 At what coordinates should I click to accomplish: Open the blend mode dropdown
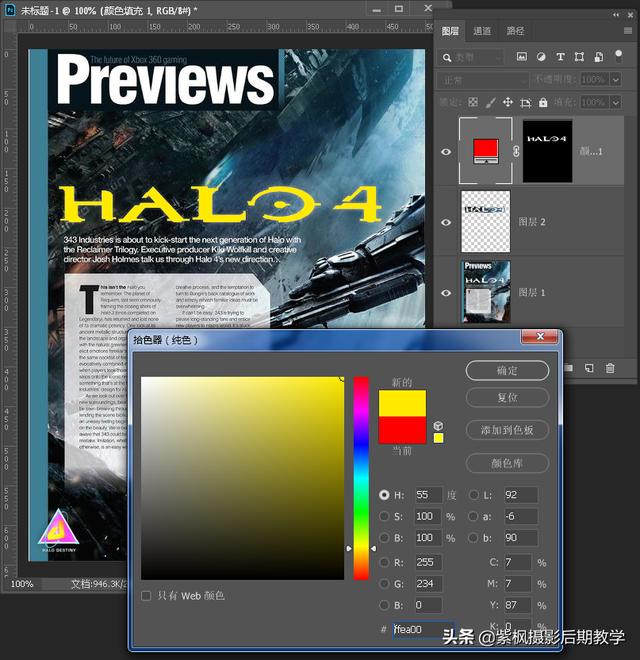tap(483, 80)
